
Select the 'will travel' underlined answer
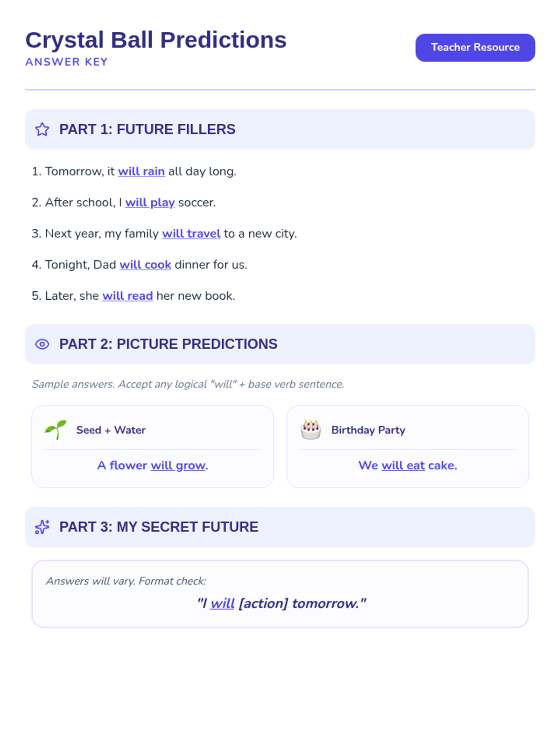(x=191, y=233)
